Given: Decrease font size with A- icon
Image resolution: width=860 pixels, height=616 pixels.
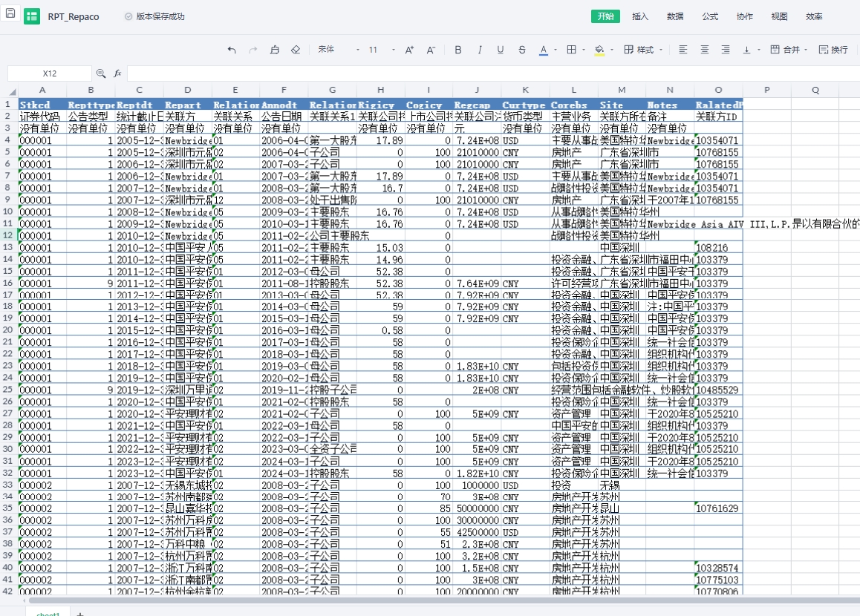Looking at the screenshot, I should (431, 50).
